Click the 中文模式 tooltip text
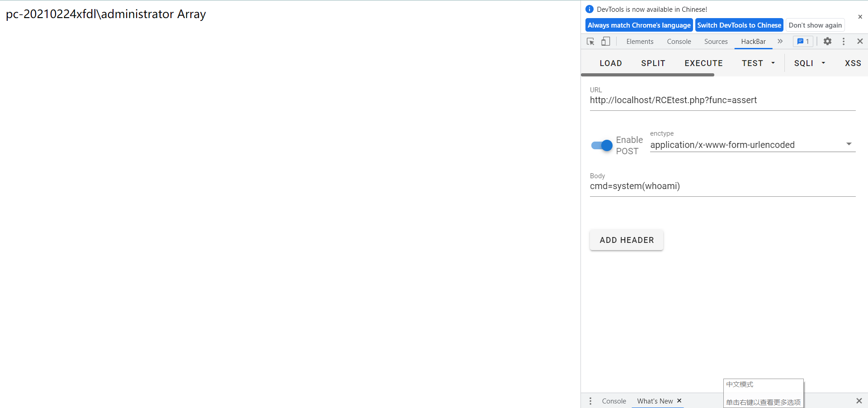 [x=740, y=384]
